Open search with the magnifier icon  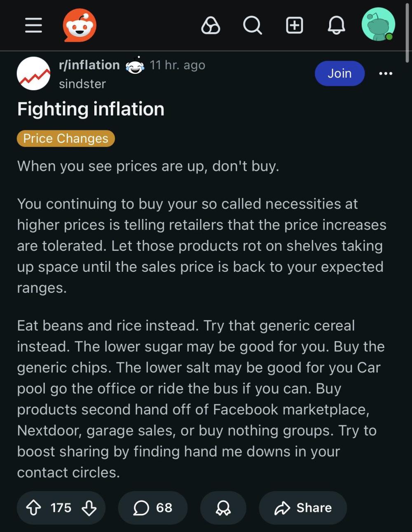coord(252,26)
